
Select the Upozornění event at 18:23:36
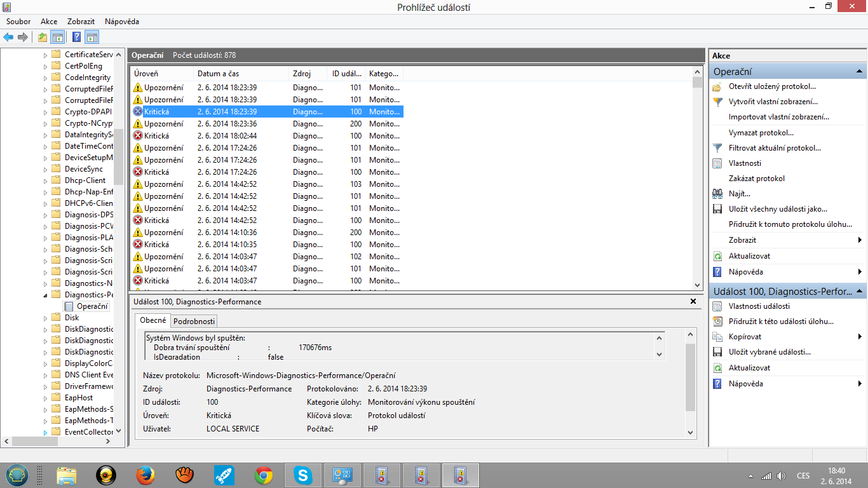pyautogui.click(x=267, y=124)
